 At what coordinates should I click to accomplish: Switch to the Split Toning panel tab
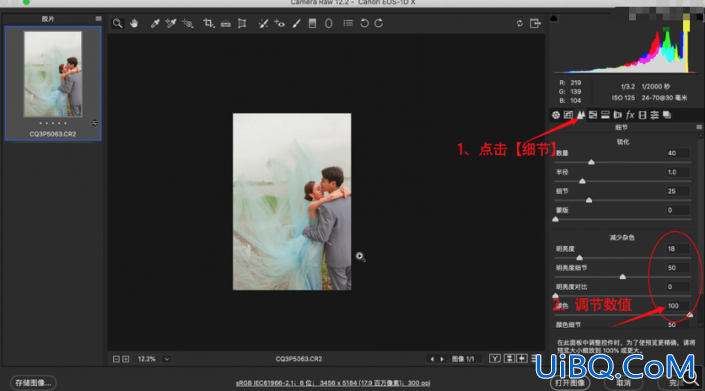point(606,115)
